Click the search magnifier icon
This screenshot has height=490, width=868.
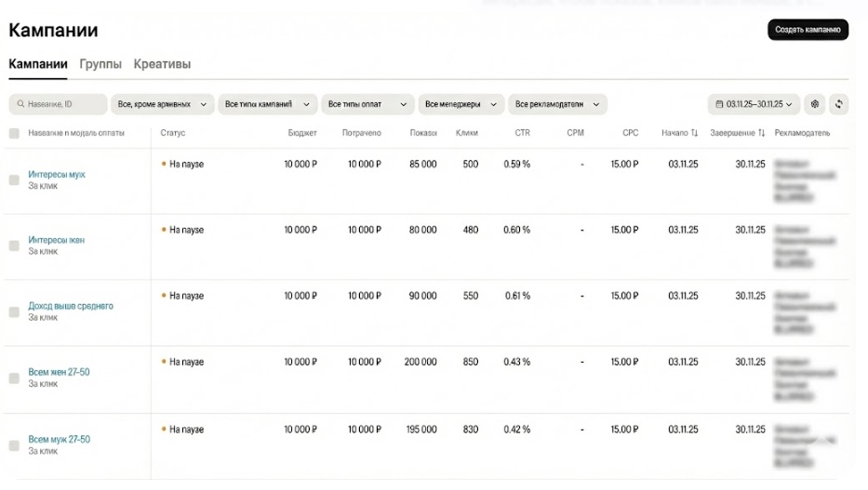tap(20, 104)
